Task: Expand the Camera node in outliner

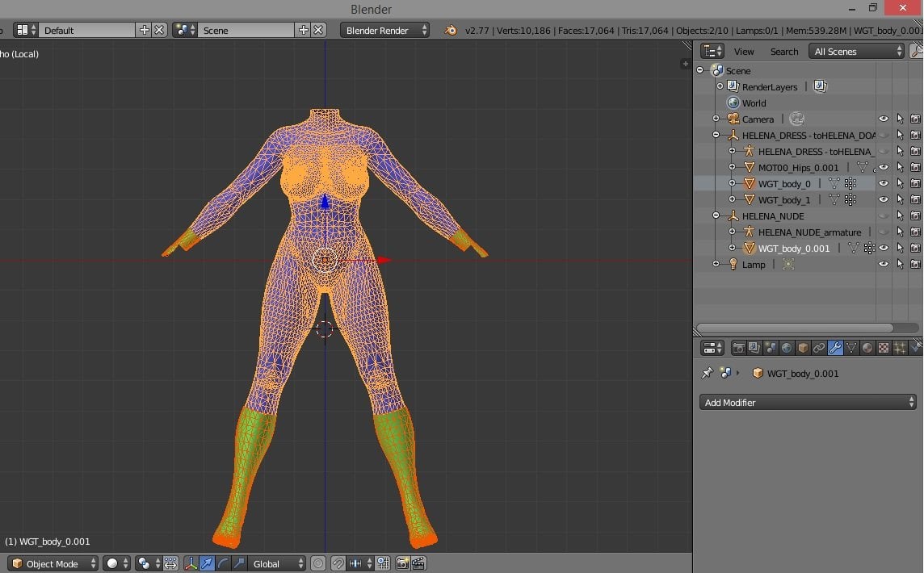Action: point(716,119)
